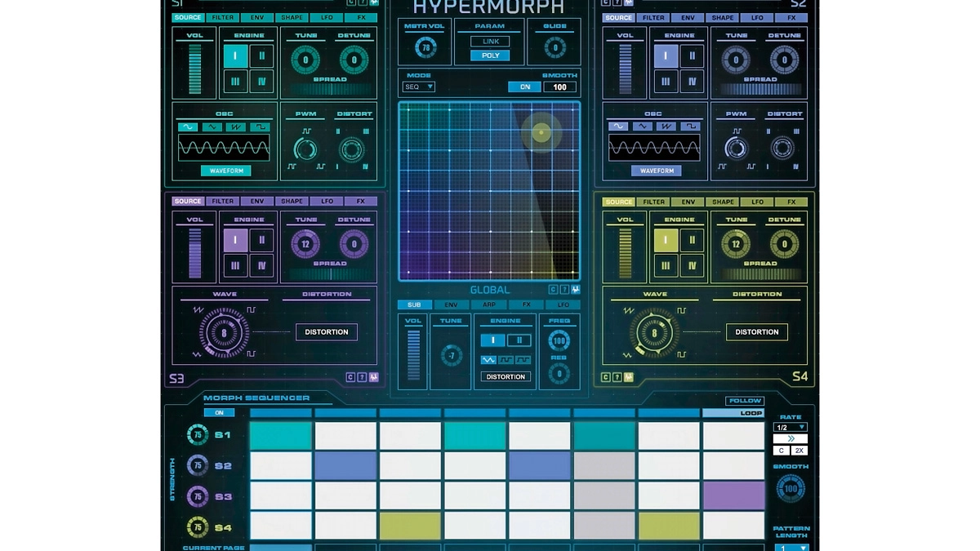Click the MSTR VOL knob showing 78

[425, 48]
